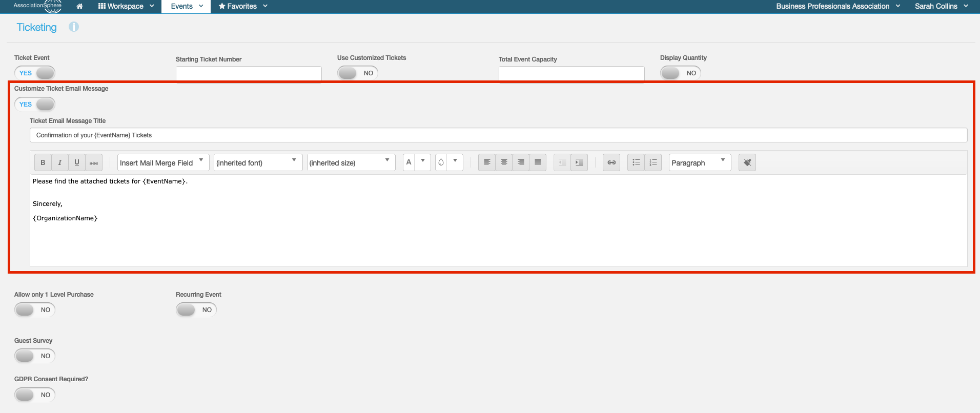Screen dimensions: 980x413
Task: Click the font color A icon
Action: click(409, 162)
